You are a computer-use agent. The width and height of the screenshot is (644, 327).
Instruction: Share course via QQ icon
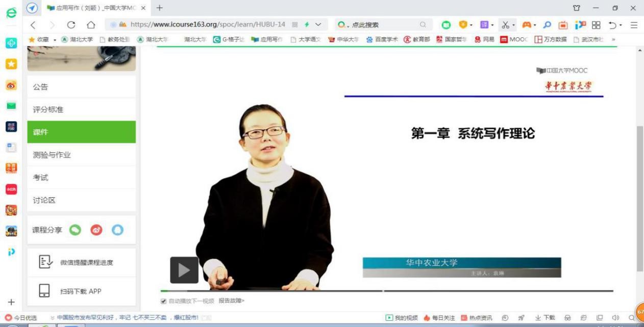click(117, 230)
